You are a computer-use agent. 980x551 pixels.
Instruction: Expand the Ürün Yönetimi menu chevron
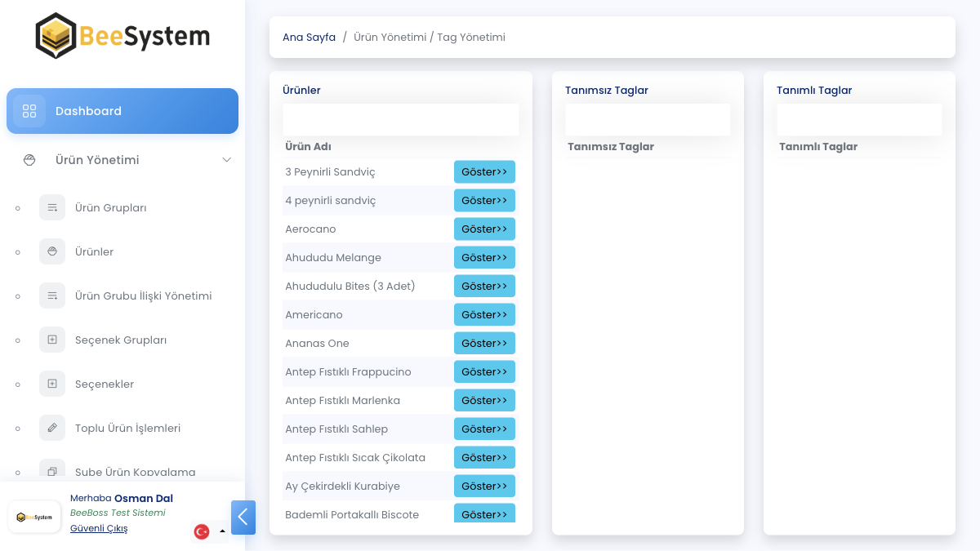pos(227,160)
